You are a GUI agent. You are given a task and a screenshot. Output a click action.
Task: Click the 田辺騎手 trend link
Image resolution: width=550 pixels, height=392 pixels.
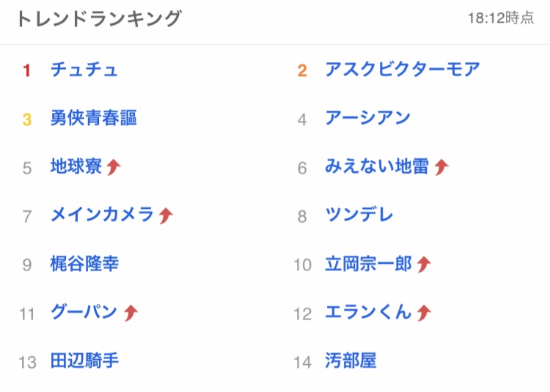(84, 360)
